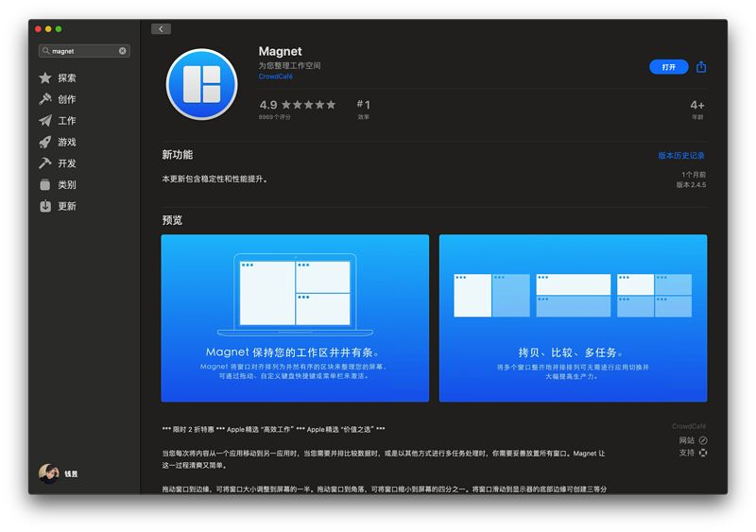This screenshot has height=532, width=756.
Task: Click the 版本 2.4.5 text
Action: coord(691,184)
